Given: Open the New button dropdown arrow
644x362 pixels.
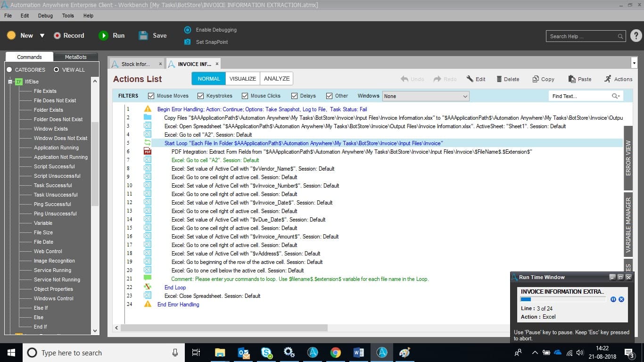Looking at the screenshot, I should 42,36.
